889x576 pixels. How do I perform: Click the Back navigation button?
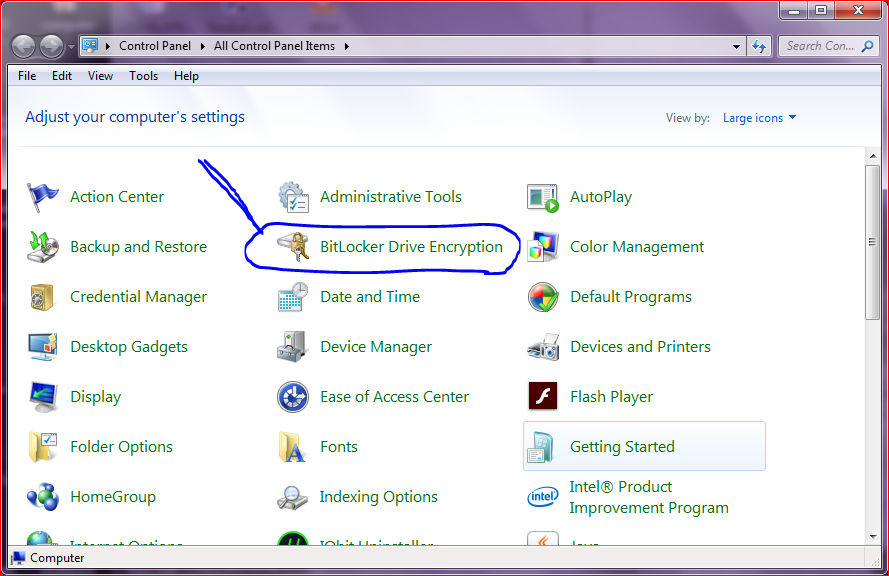coord(24,46)
